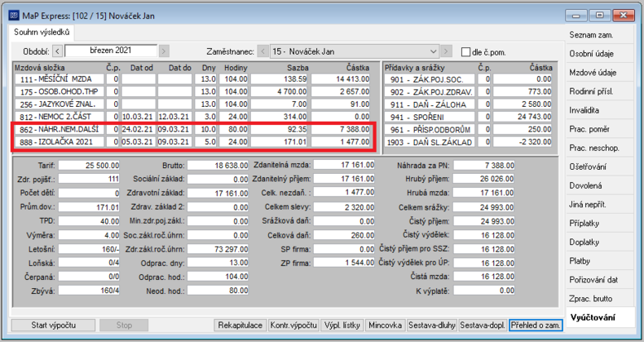This screenshot has width=644, height=342.
Task: Click the Stop button
Action: [124, 325]
